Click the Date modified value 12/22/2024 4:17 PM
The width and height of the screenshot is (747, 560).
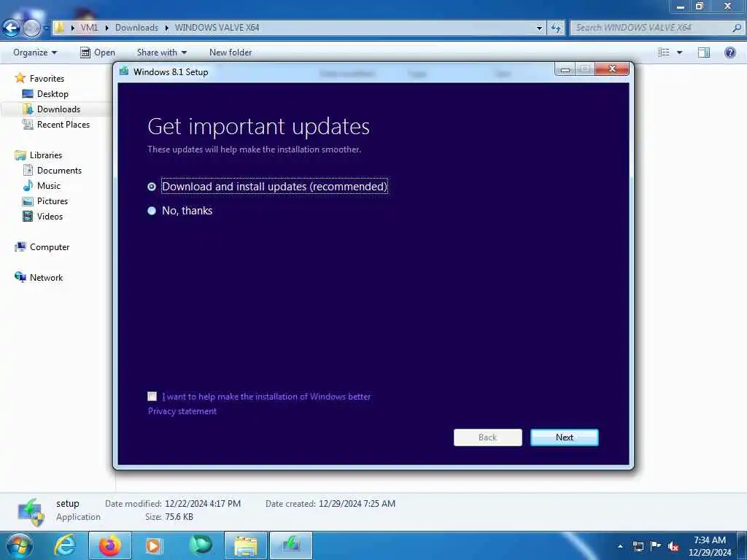tap(203, 503)
